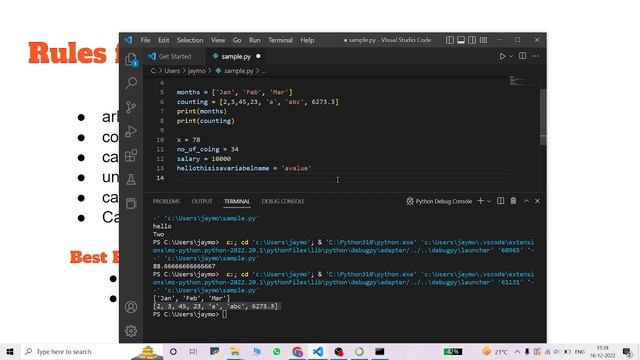Expand the run options dropdown arrow

tap(511, 56)
